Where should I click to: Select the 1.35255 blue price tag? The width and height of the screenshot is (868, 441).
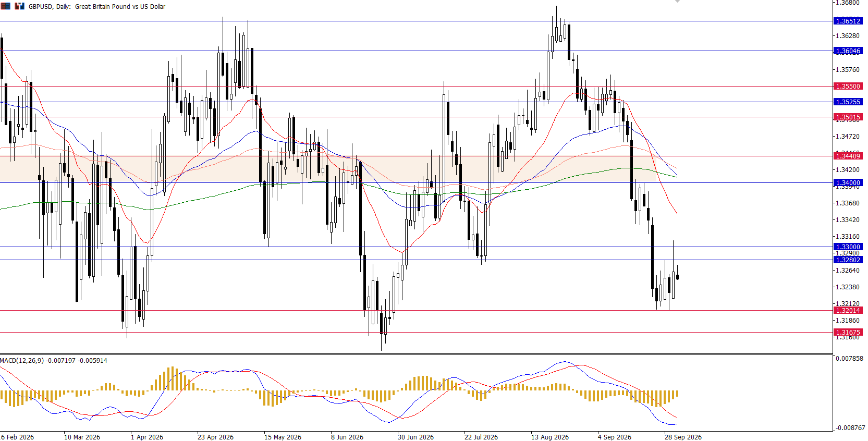(x=848, y=102)
